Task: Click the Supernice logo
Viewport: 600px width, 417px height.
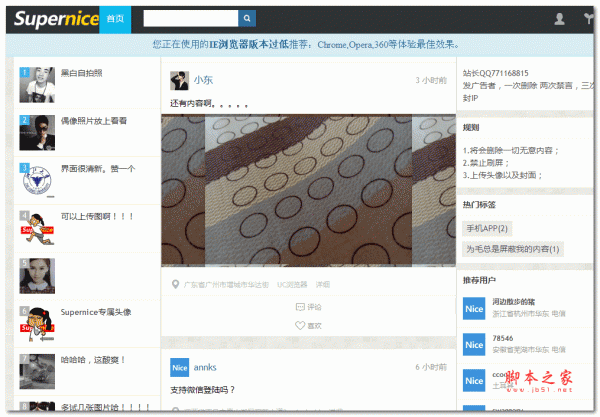Action: pos(56,19)
